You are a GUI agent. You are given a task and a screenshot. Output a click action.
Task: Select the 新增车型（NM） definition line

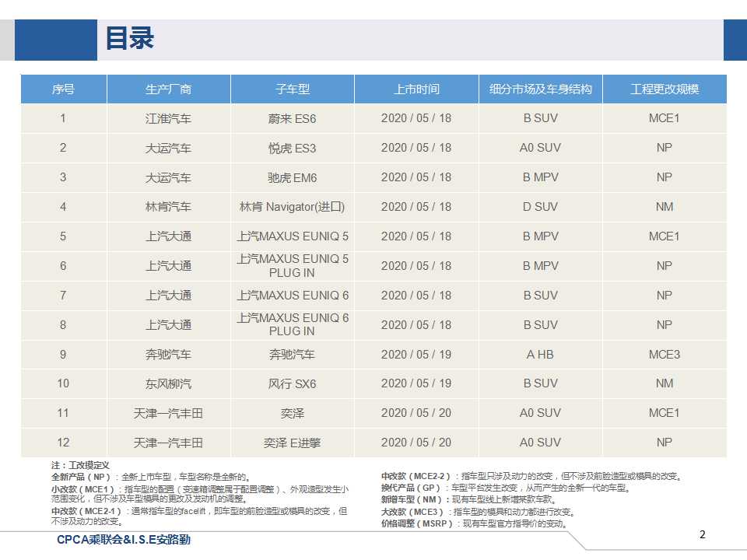468,499
